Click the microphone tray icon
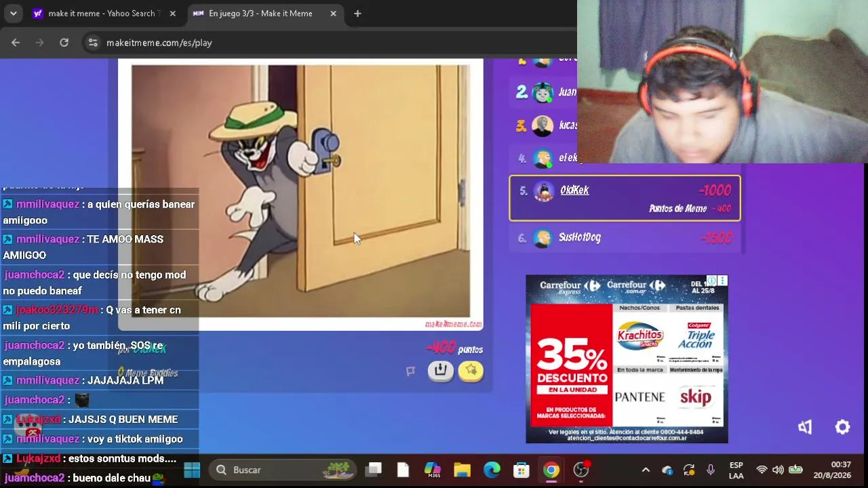Image resolution: width=868 pixels, height=488 pixels. click(711, 470)
